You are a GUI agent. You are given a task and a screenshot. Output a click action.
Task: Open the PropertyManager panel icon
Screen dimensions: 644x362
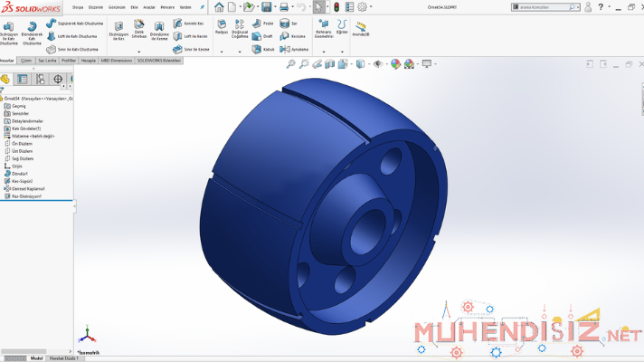pyautogui.click(x=23, y=80)
